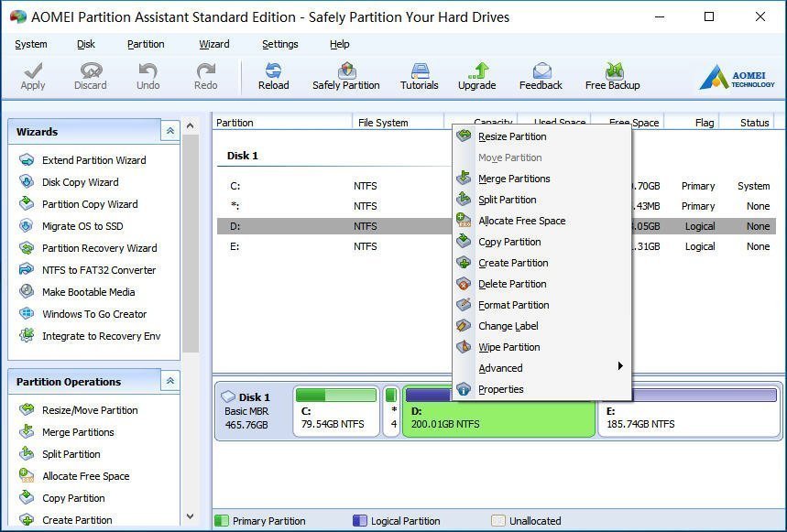The height and width of the screenshot is (532, 787).
Task: Open the Help menu
Action: click(x=340, y=44)
